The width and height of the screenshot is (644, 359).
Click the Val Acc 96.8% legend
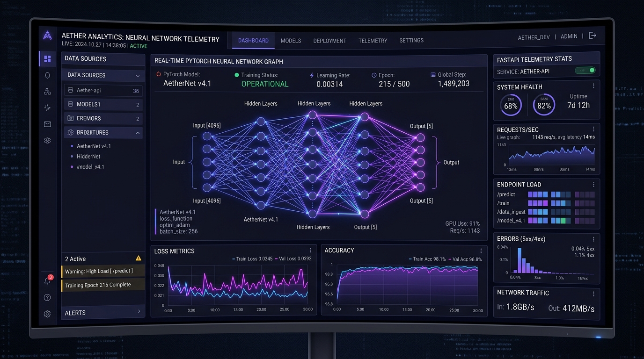465,259
